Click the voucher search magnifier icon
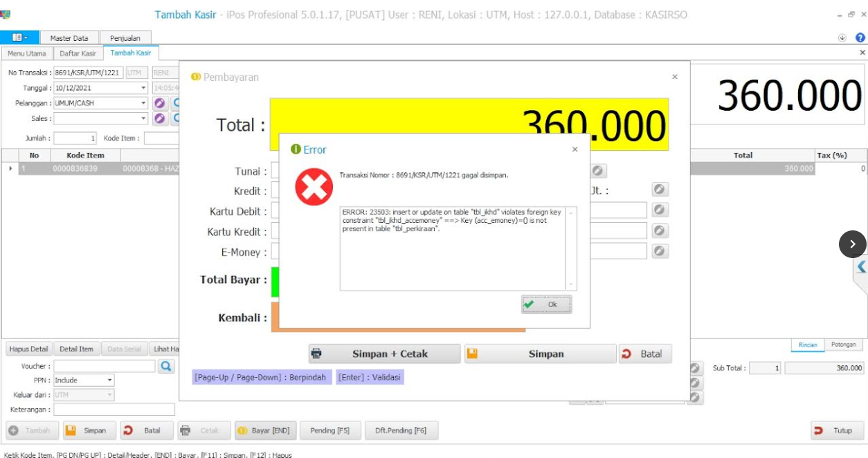This screenshot has width=868, height=458. [x=166, y=367]
